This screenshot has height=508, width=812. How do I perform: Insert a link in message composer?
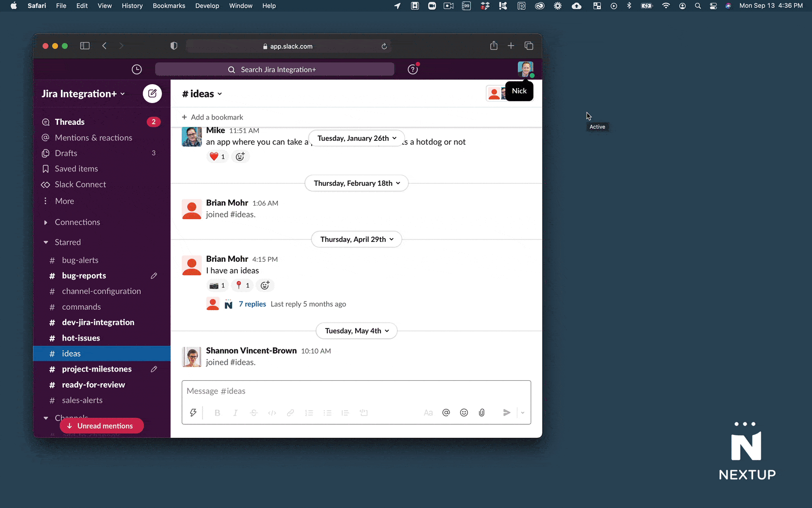coord(290,413)
